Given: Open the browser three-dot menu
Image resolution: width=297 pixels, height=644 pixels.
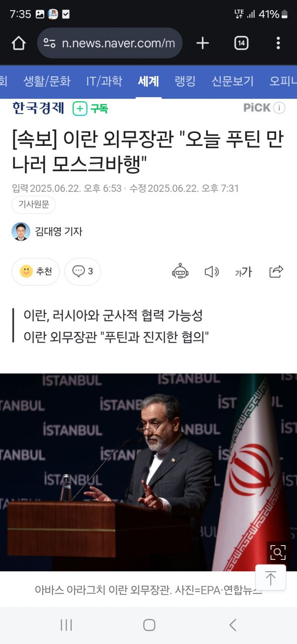Looking at the screenshot, I should tap(278, 43).
